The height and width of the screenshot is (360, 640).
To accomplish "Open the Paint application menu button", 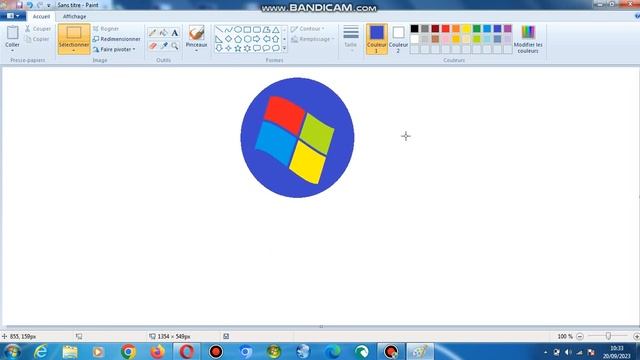I will tap(13, 16).
